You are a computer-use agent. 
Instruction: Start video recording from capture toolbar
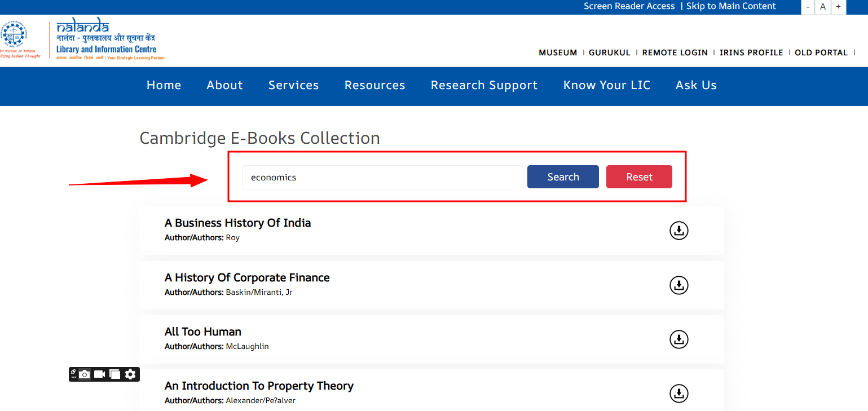pos(100,374)
